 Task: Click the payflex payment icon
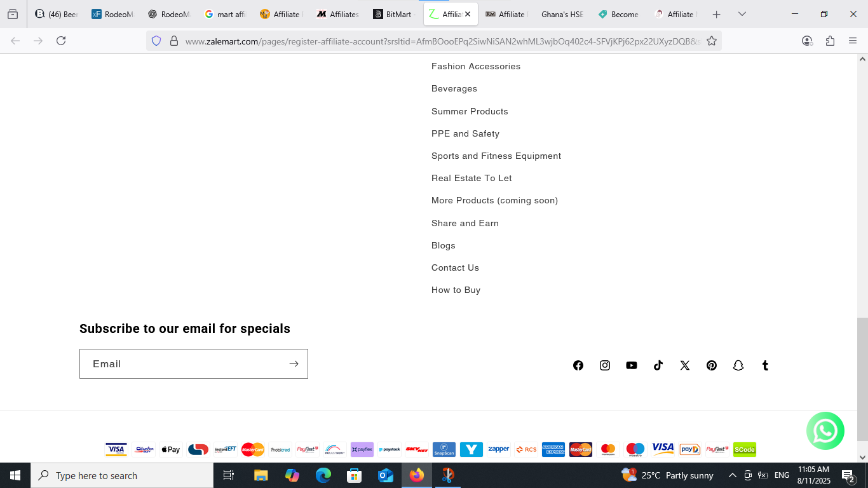point(362,449)
